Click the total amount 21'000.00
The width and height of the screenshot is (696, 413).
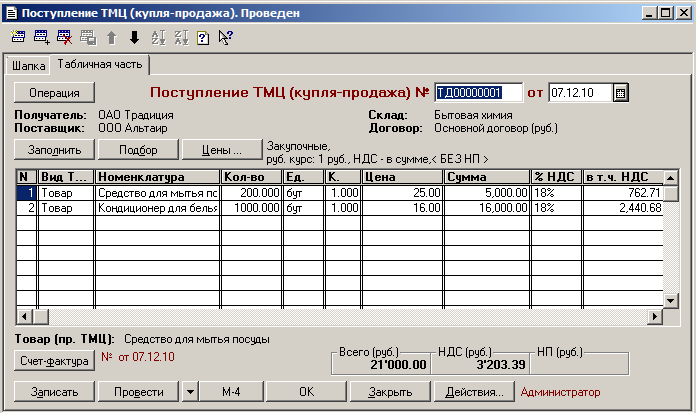point(398,365)
